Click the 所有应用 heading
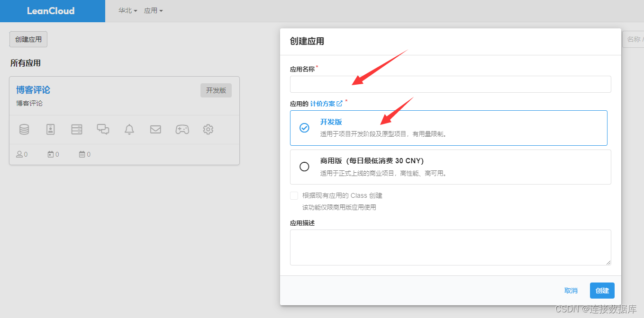644x318 pixels. [26, 63]
